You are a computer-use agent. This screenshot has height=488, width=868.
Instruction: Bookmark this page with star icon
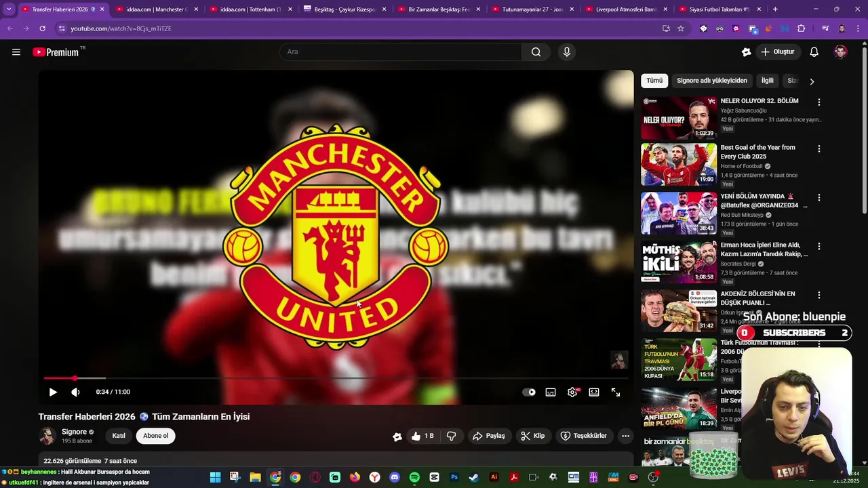click(x=681, y=28)
